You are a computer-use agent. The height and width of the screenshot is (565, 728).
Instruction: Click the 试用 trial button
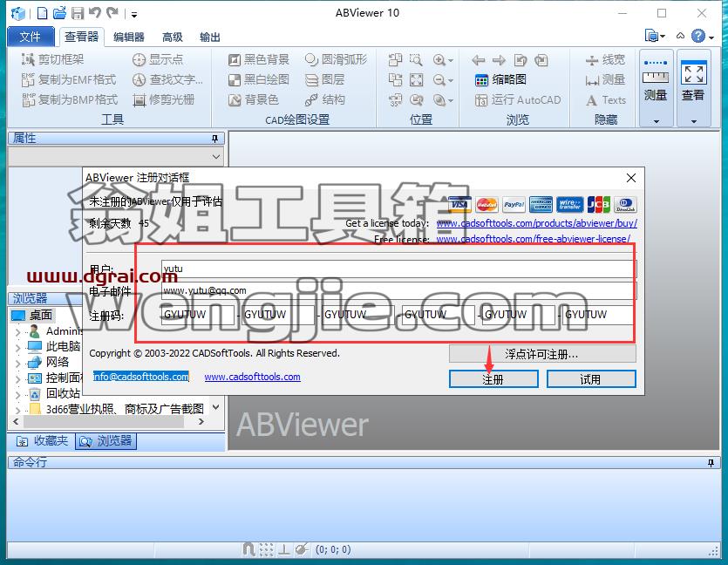tap(591, 378)
